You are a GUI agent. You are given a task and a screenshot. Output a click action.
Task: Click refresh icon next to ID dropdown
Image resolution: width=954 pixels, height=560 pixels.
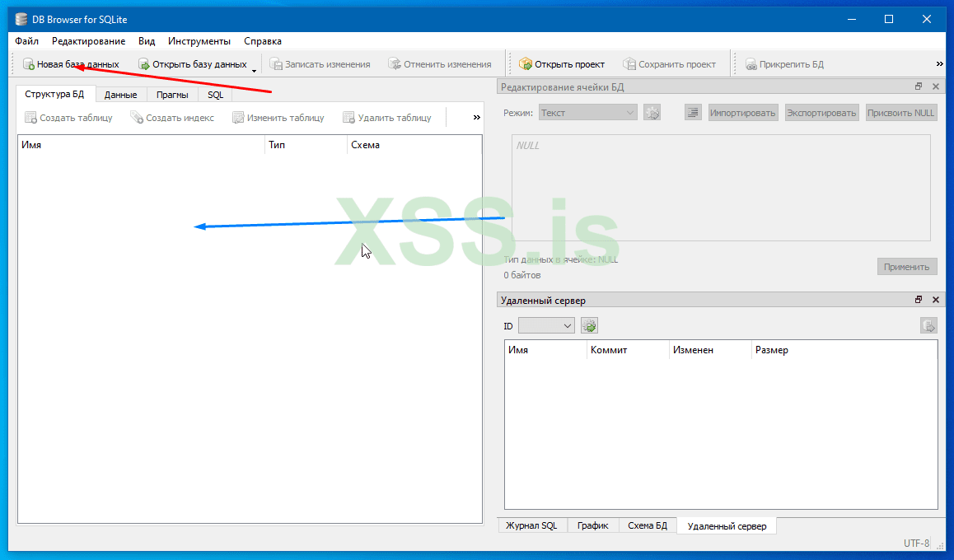[589, 325]
